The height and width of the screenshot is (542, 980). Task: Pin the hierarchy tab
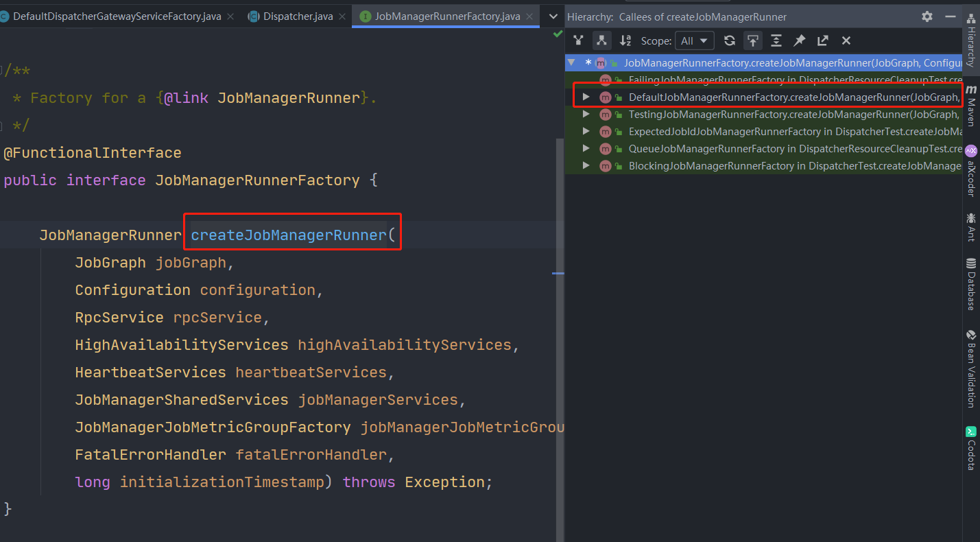click(799, 40)
